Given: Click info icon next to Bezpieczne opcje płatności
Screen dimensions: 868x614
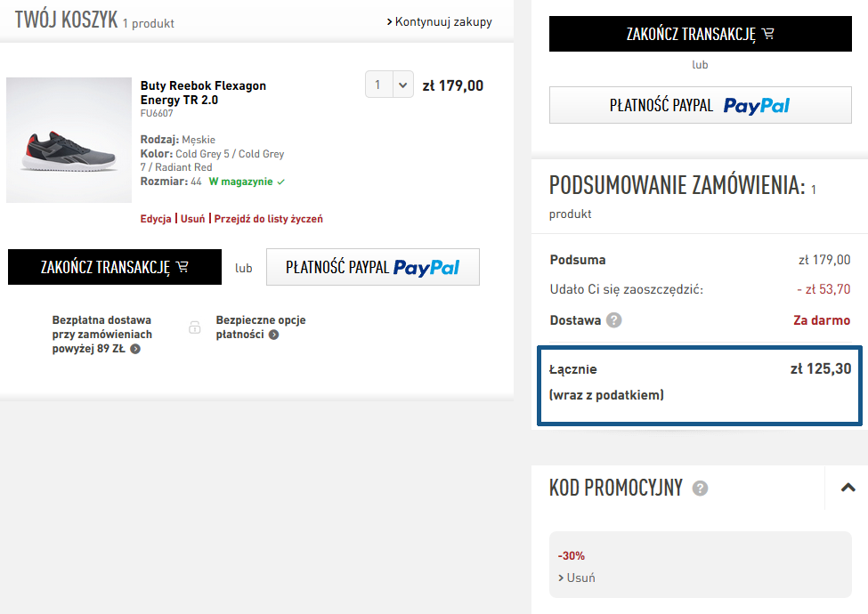Looking at the screenshot, I should (x=273, y=335).
